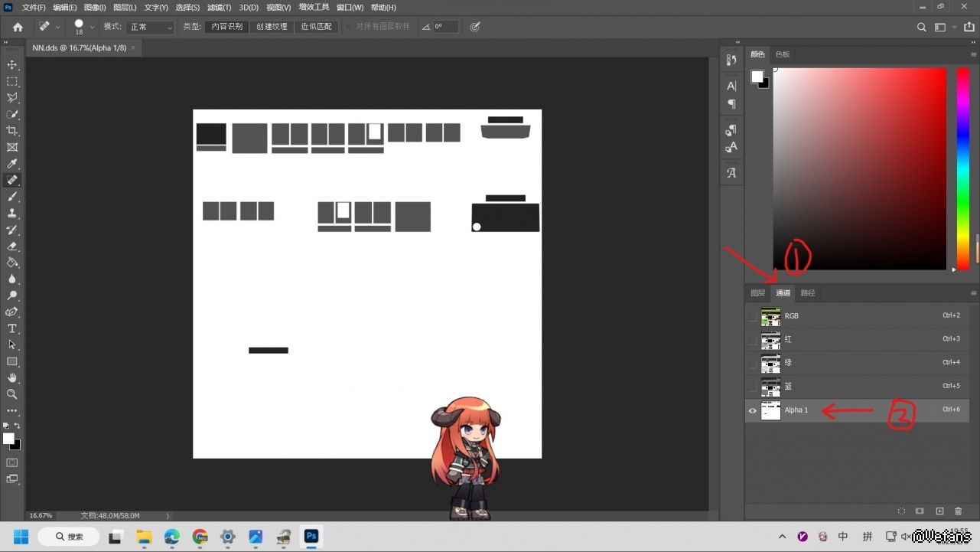Select the Move tool
Viewport: 980px width, 552px height.
[12, 65]
